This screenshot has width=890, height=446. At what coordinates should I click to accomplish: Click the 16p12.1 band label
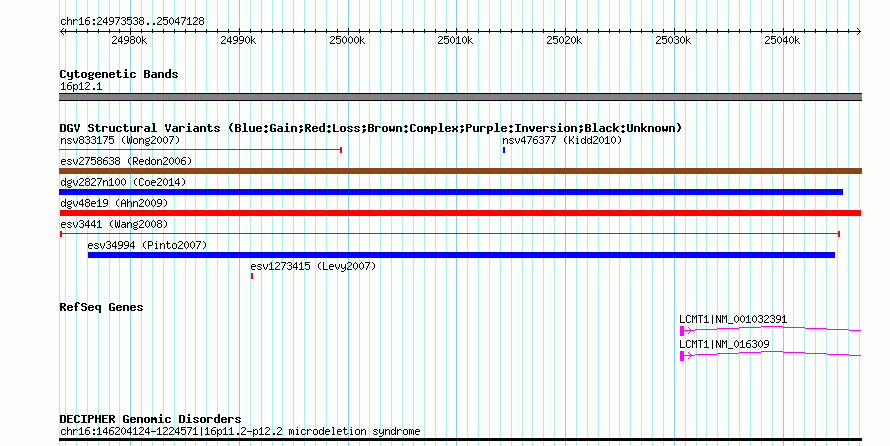coord(81,87)
